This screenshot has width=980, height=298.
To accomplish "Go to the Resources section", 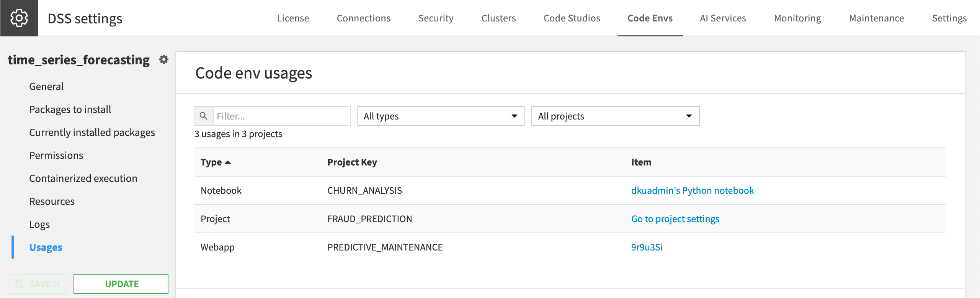I will point(52,201).
